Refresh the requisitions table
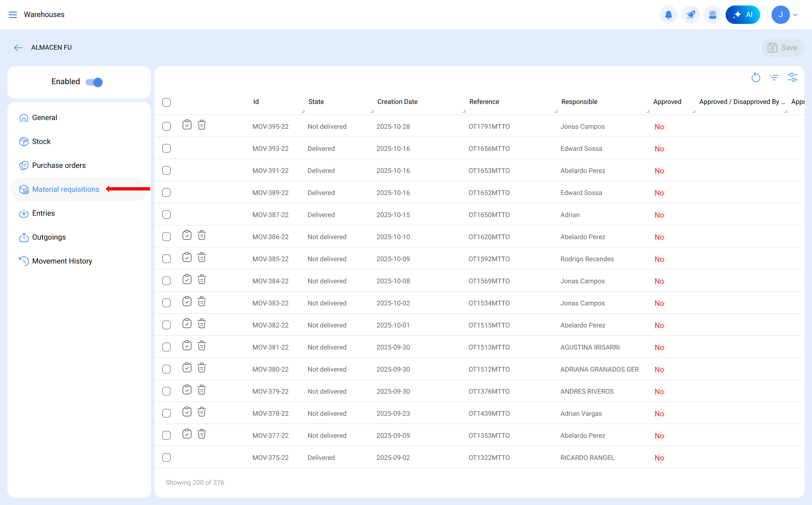812x505 pixels. (x=756, y=78)
